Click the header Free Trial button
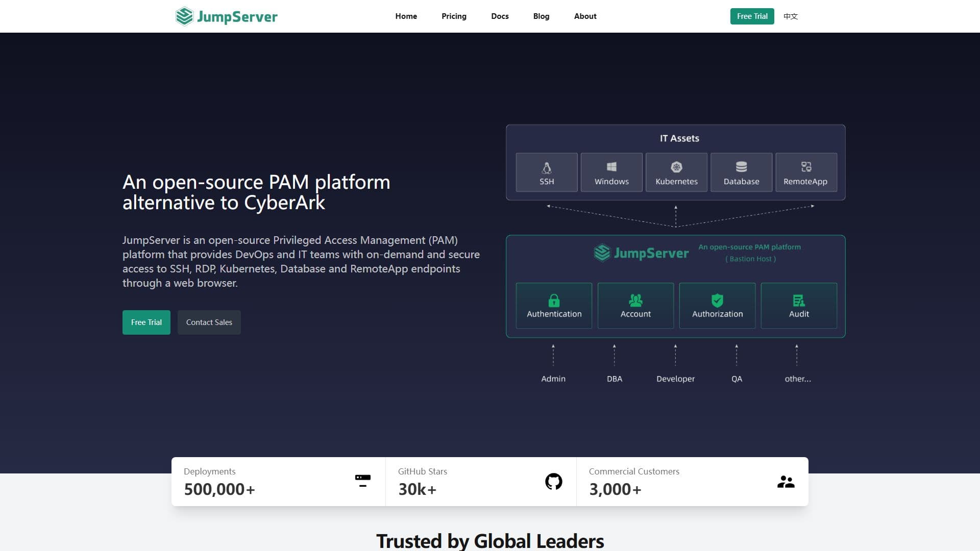This screenshot has width=980, height=551. tap(752, 16)
